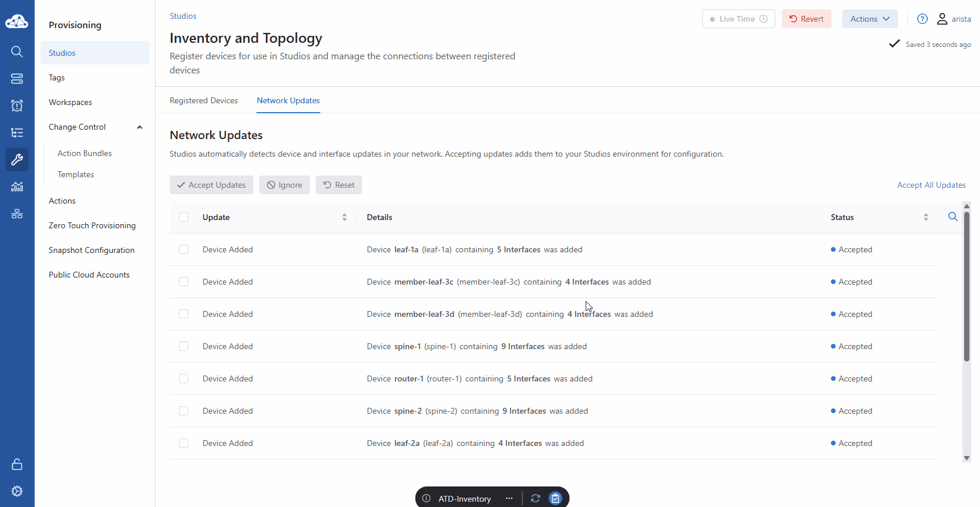Open the Actions dropdown button
The width and height of the screenshot is (980, 507).
870,19
